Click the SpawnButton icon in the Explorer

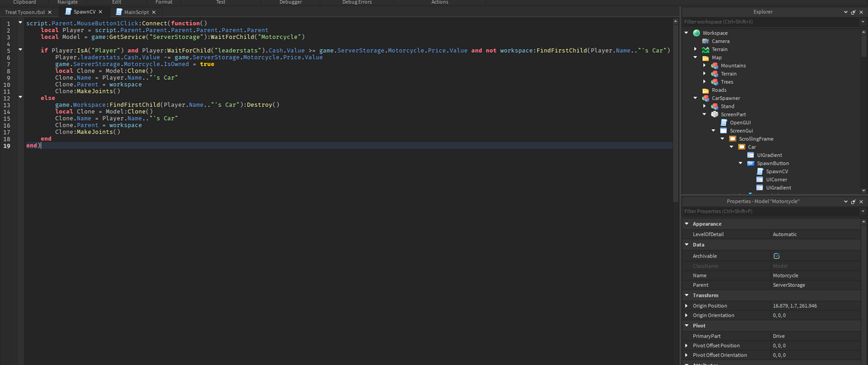(x=749, y=162)
